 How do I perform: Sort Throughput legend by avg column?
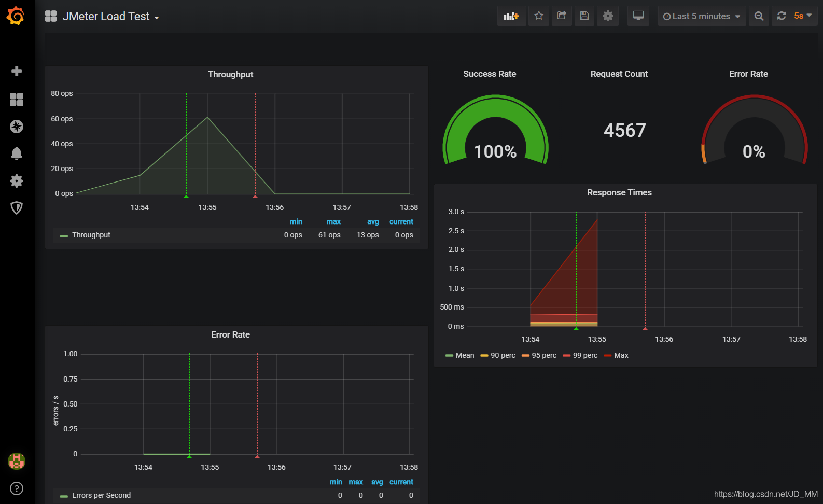tap(373, 221)
